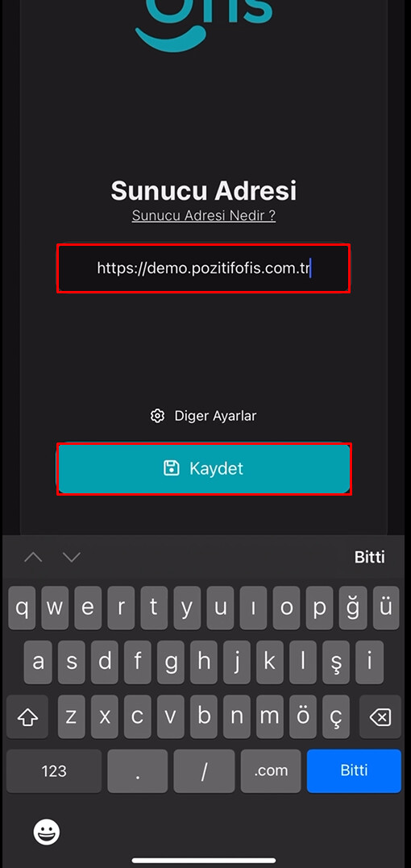Switch keyboard to 123 numeric layout
This screenshot has width=411, height=868.
(54, 770)
